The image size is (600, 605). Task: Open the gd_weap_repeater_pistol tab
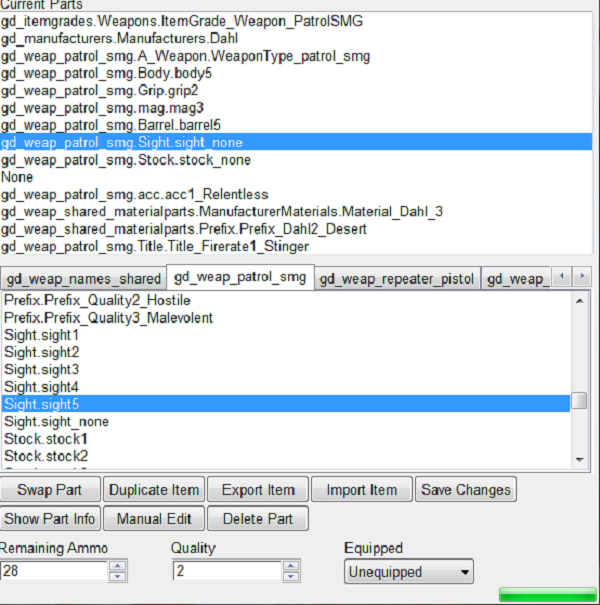[397, 278]
